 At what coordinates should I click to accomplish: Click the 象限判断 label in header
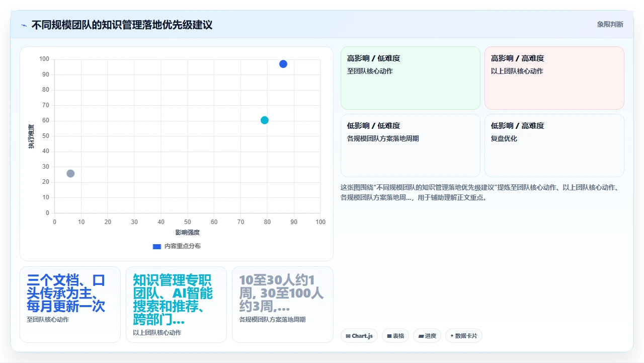610,24
